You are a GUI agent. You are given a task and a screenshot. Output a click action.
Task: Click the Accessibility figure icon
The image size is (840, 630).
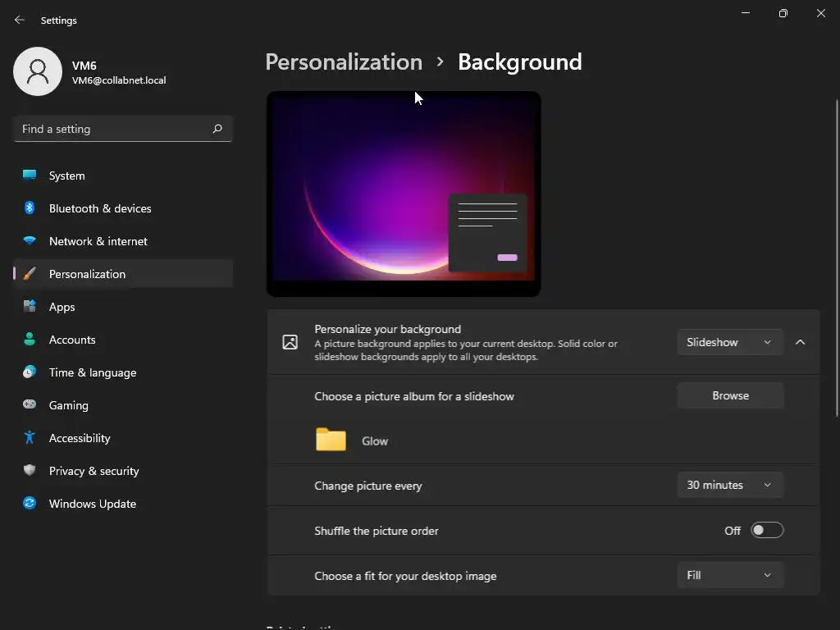(x=30, y=438)
